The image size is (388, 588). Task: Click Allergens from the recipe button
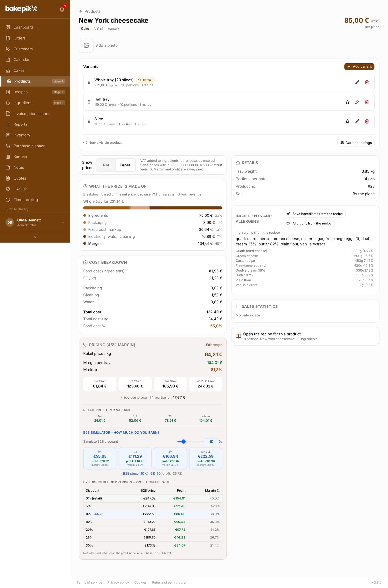tap(309, 223)
